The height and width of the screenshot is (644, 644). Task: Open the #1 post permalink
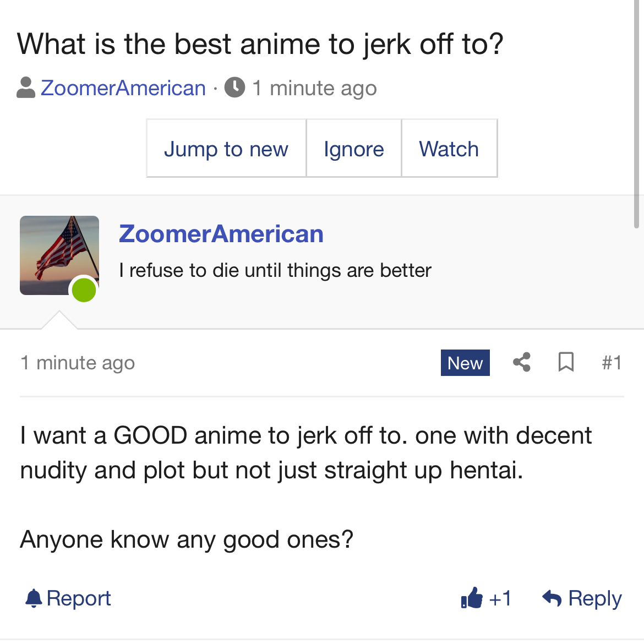pos(612,363)
